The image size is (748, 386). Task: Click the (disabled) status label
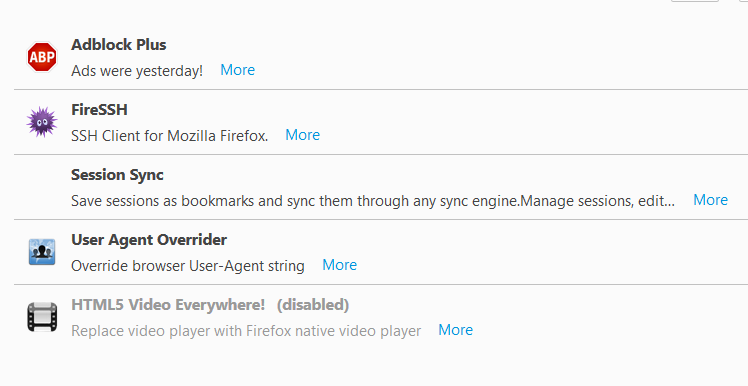(313, 304)
